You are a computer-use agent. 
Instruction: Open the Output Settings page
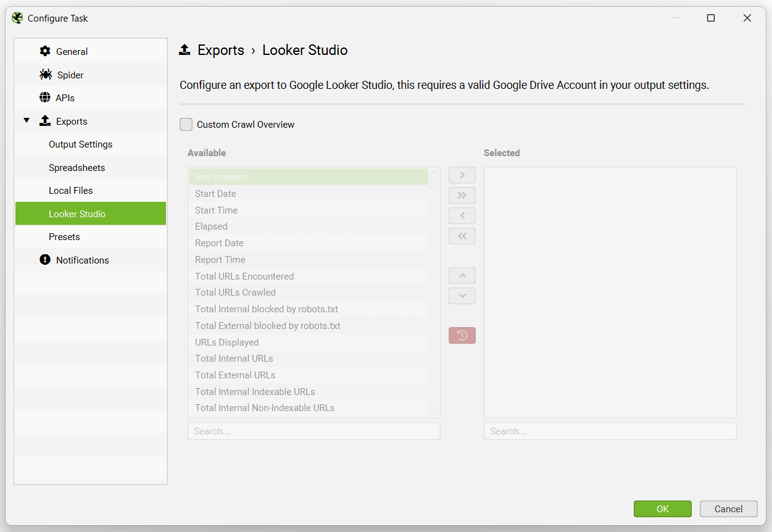point(80,144)
